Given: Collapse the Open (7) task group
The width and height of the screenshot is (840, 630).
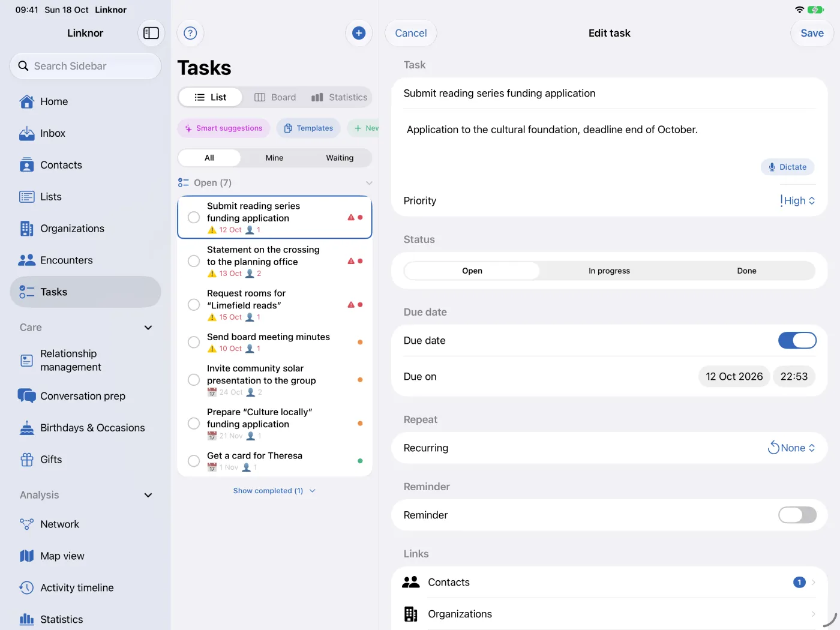Looking at the screenshot, I should (x=369, y=183).
